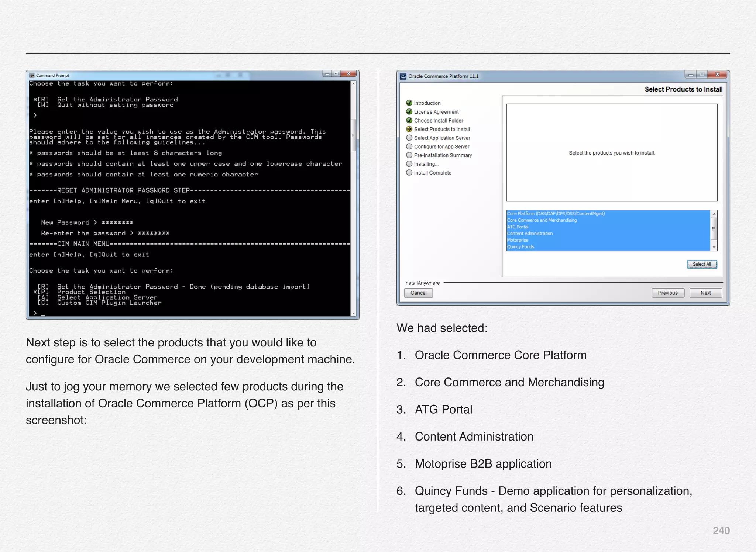756x552 pixels.
Task: Maximize the Command Prompt window
Action: (x=336, y=73)
